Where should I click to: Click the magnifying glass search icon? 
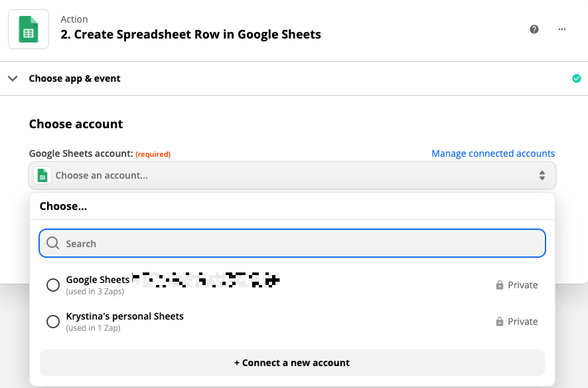(53, 243)
